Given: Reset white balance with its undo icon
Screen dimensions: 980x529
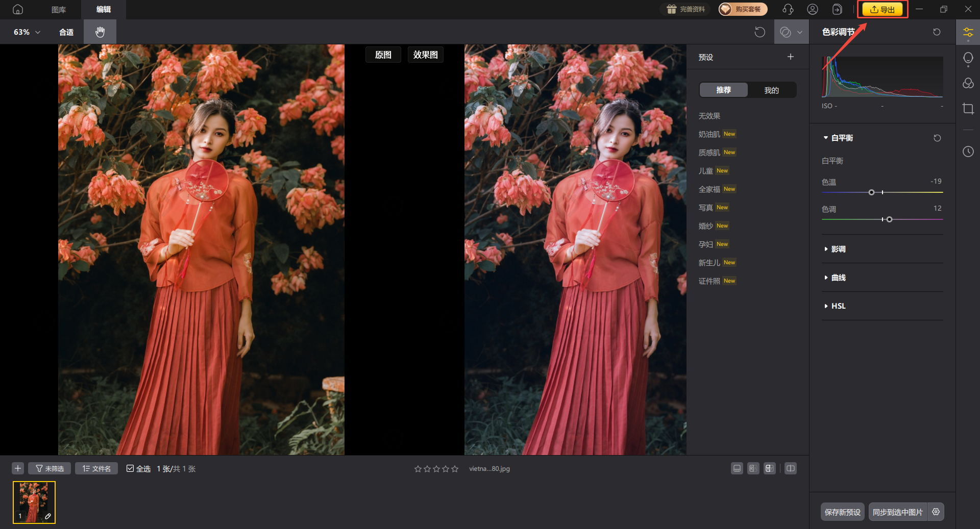Looking at the screenshot, I should 937,138.
